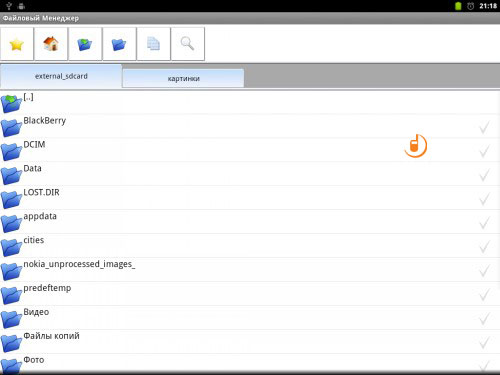Select cities with its checkmark
500x375 pixels.
484,248
